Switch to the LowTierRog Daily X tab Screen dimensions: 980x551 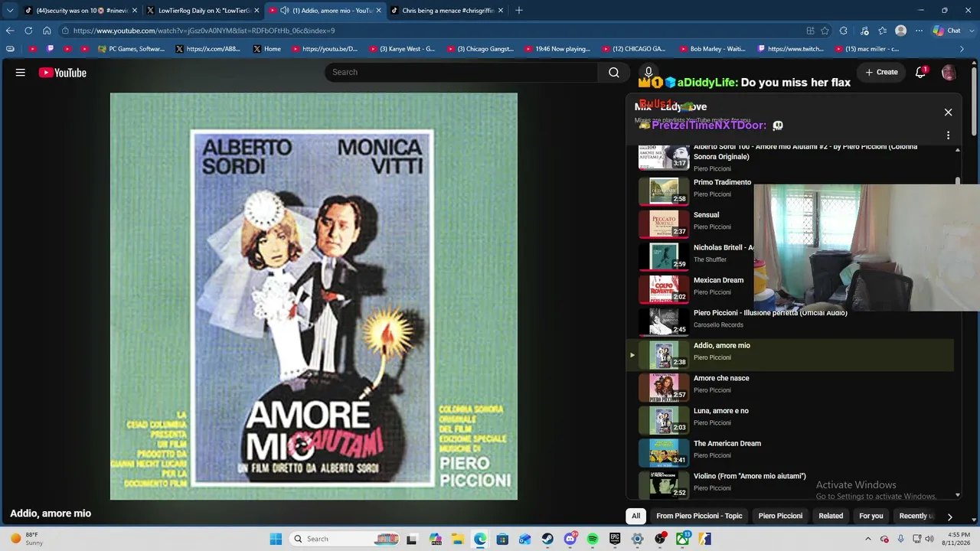(x=203, y=11)
